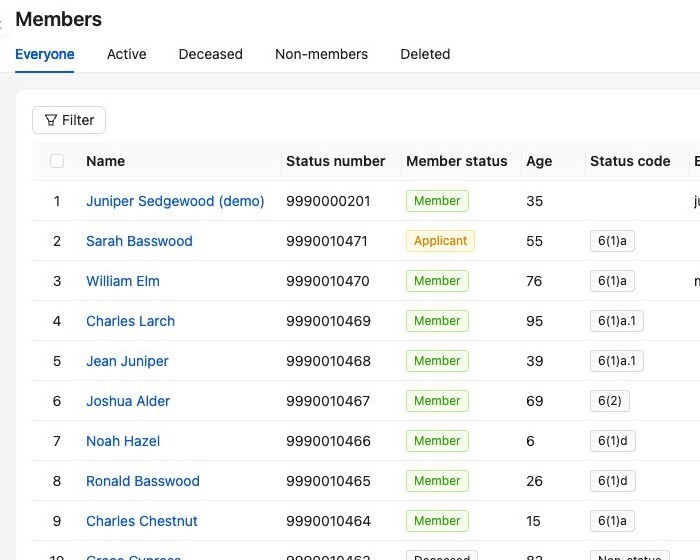
Task: Open Charles Larch member page
Action: pos(130,321)
